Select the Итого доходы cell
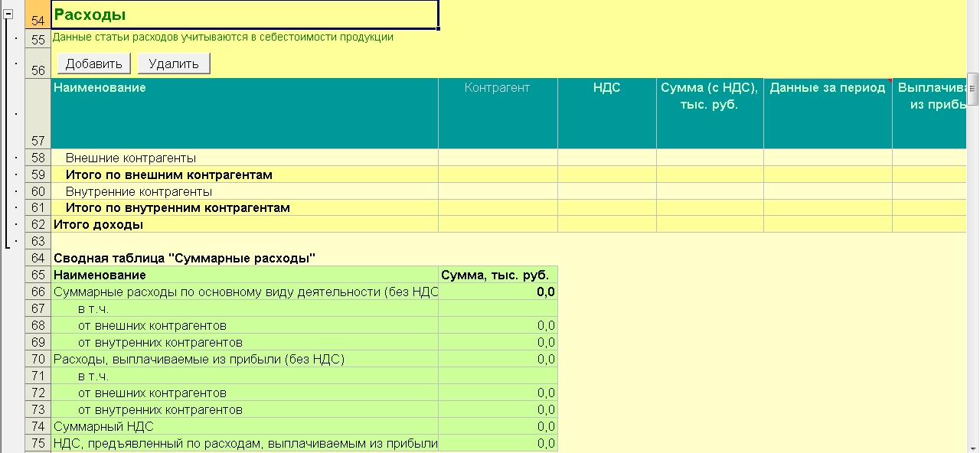980x453 pixels. [x=244, y=224]
